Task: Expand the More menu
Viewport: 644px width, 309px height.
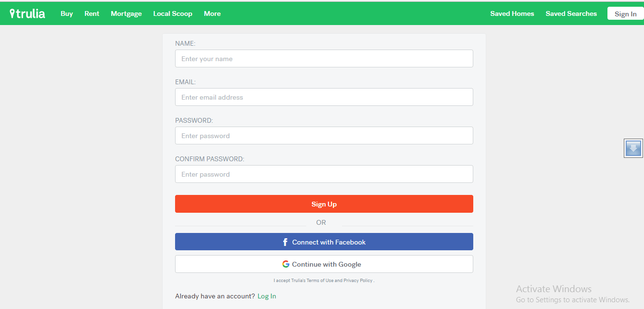Action: (x=212, y=13)
